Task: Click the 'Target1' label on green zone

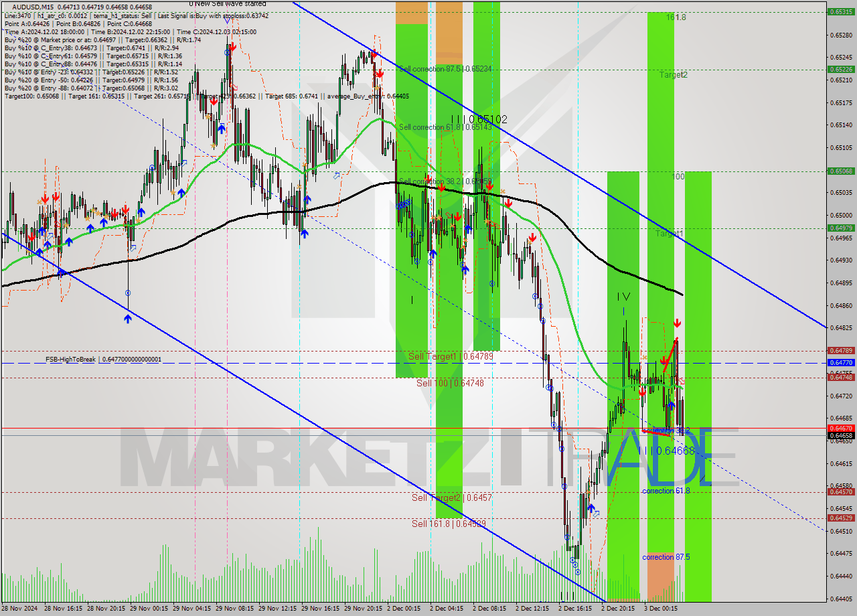Action: pyautogui.click(x=669, y=234)
